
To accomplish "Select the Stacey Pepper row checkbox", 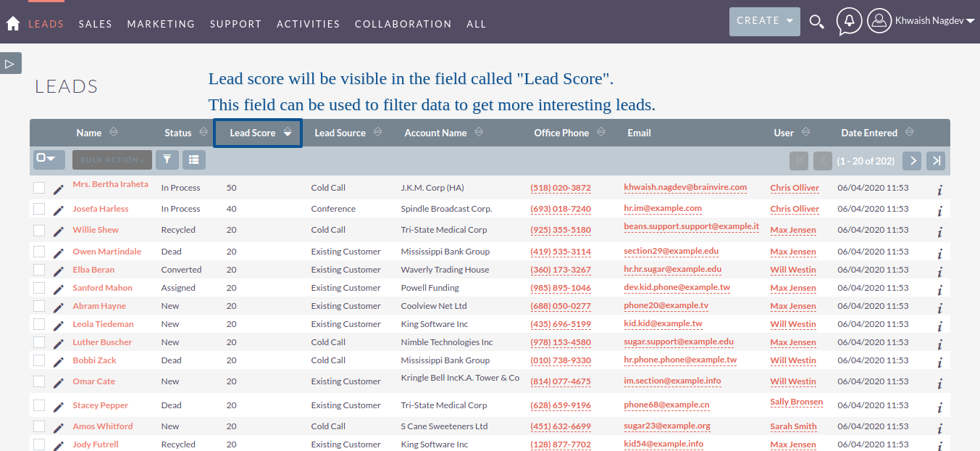I will (39, 405).
